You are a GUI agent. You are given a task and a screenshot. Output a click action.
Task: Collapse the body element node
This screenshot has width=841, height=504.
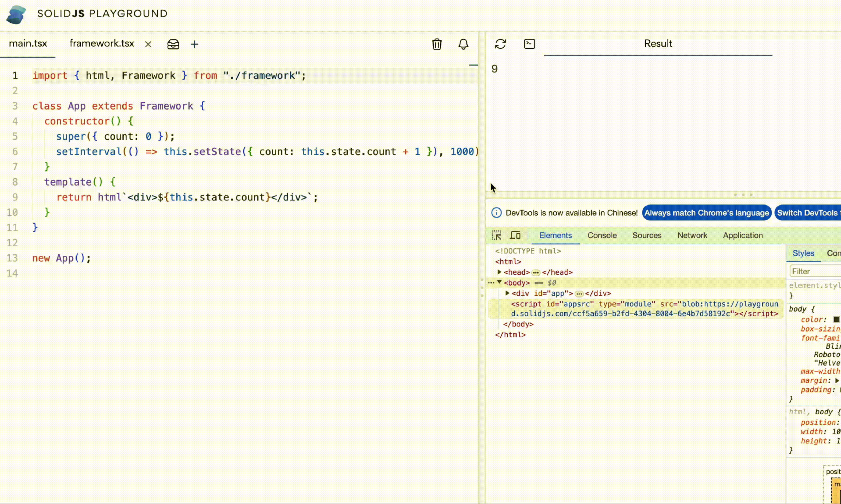tap(499, 282)
